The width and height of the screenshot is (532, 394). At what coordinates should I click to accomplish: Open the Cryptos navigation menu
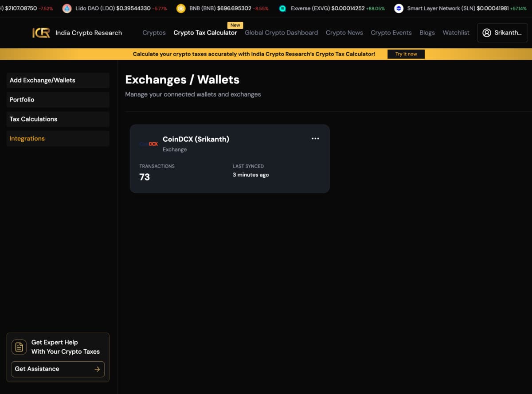[x=154, y=33]
